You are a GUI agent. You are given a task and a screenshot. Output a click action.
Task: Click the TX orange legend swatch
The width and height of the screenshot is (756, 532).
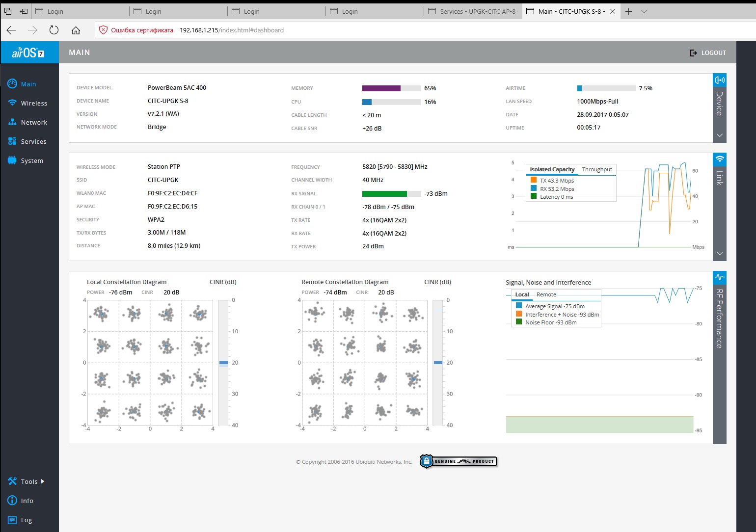pyautogui.click(x=534, y=180)
